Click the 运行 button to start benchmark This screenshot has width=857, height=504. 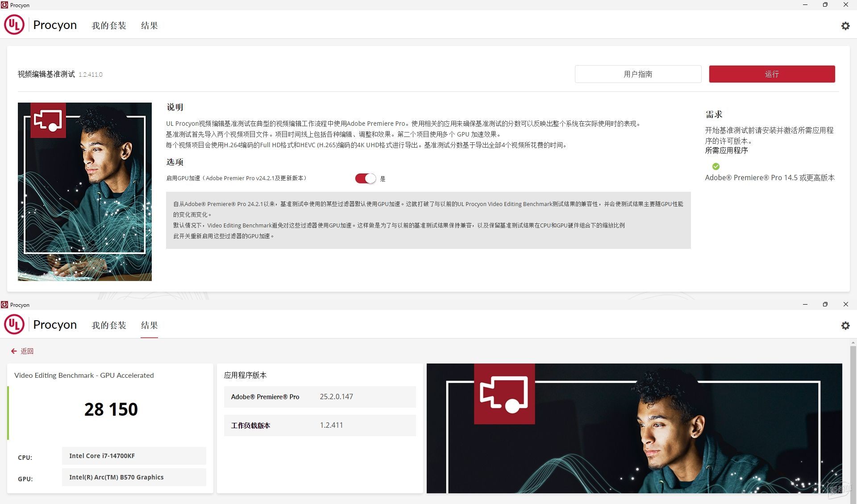772,74
